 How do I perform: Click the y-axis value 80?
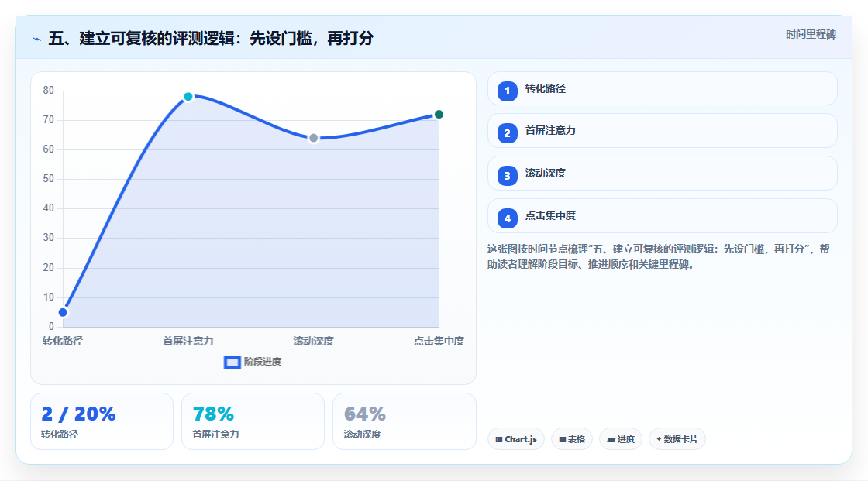(x=49, y=90)
